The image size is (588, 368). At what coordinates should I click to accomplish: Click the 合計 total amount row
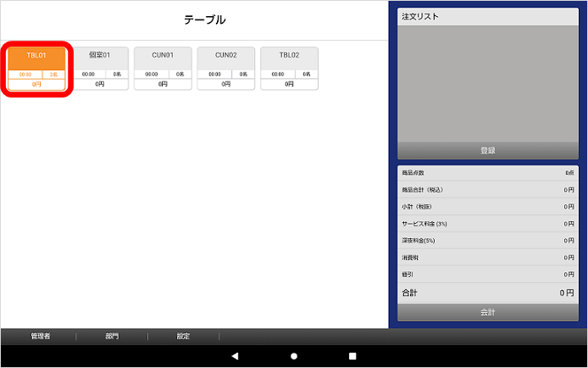point(487,293)
